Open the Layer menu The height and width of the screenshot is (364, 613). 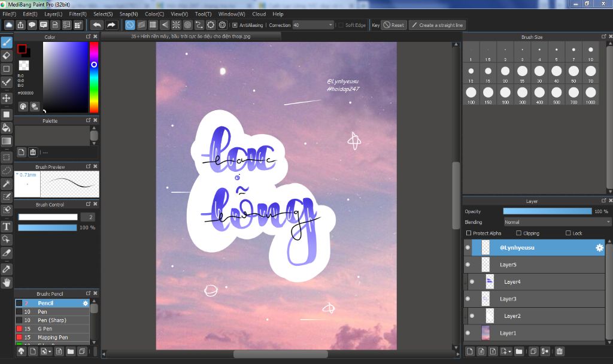53,14
